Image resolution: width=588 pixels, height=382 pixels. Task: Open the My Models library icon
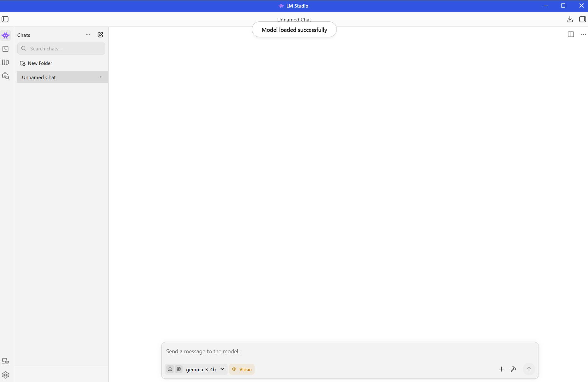pyautogui.click(x=6, y=62)
